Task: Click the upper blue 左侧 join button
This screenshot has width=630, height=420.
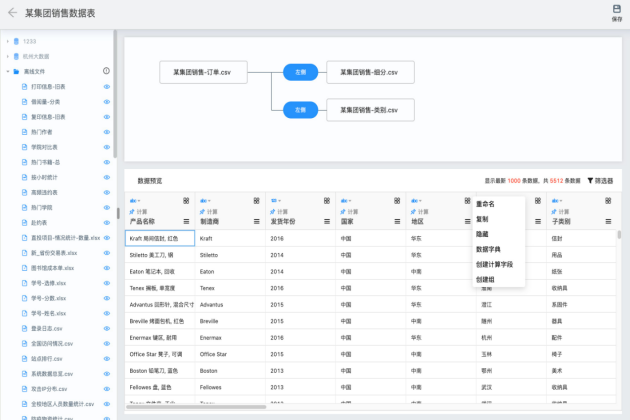Action: click(x=301, y=72)
